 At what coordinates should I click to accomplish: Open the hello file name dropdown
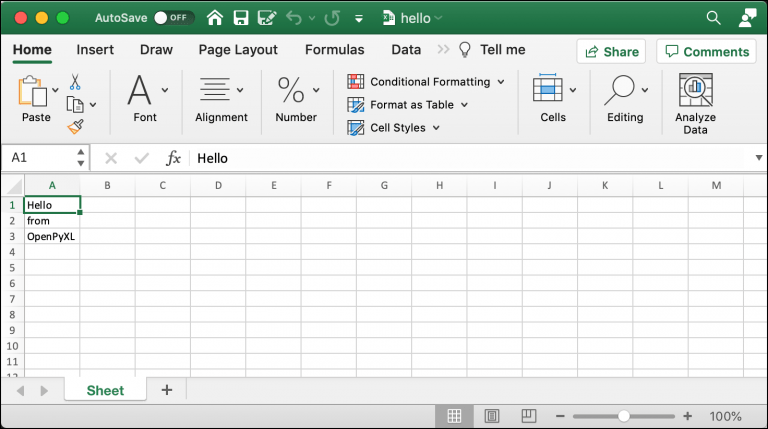pyautogui.click(x=438, y=18)
